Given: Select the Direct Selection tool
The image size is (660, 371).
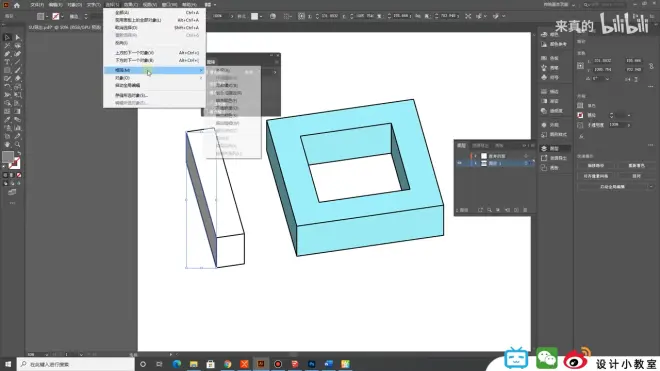Looking at the screenshot, I should pos(18,37).
